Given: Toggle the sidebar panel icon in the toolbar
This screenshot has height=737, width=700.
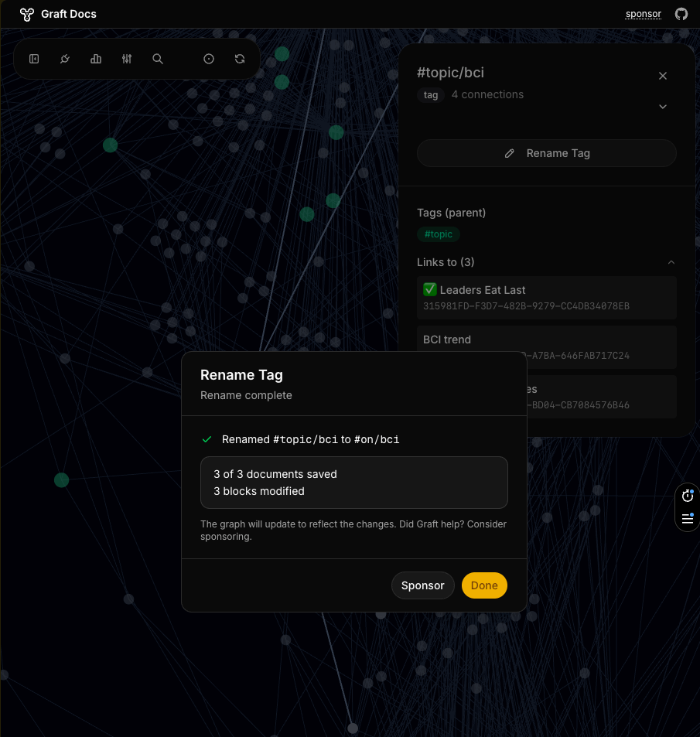Looking at the screenshot, I should tap(34, 59).
